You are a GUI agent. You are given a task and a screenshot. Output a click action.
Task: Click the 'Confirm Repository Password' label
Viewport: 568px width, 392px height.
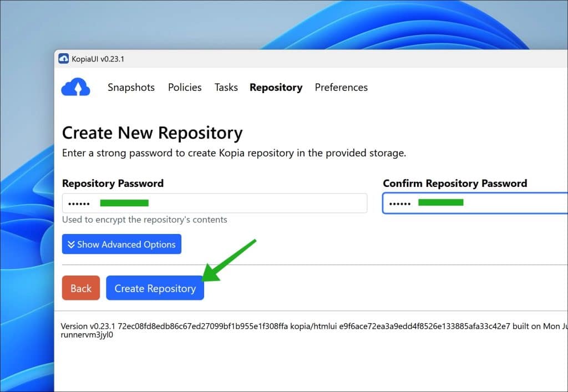pyautogui.click(x=455, y=183)
